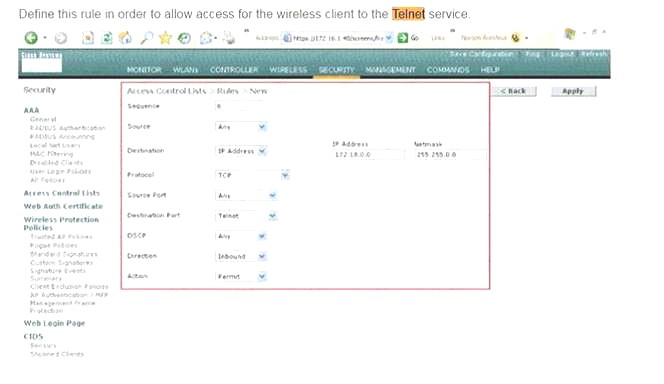Viewport: 664px width, 384px height.
Task: Click the Sequence input field
Action: (240, 106)
